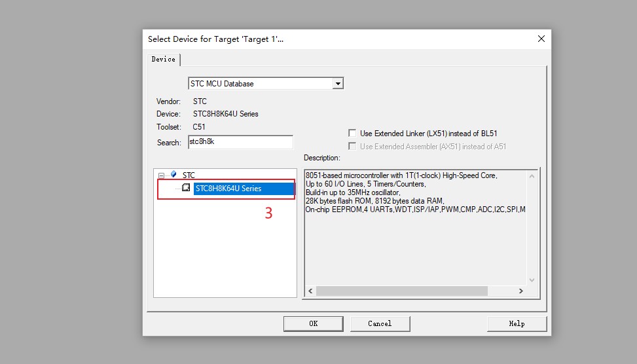The image size is (637, 364).
Task: Click description horizontal scroll right arrow
Action: (521, 291)
